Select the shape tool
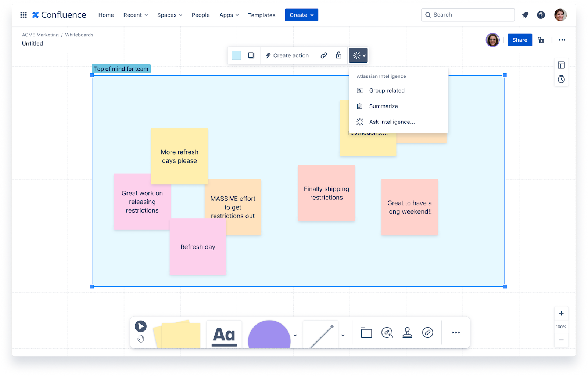 click(269, 334)
